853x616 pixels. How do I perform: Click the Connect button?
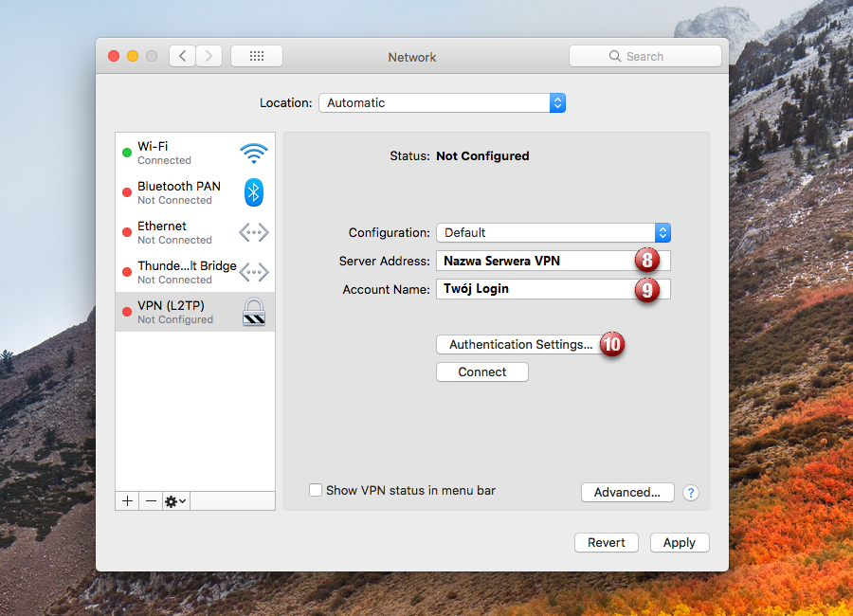(x=482, y=372)
